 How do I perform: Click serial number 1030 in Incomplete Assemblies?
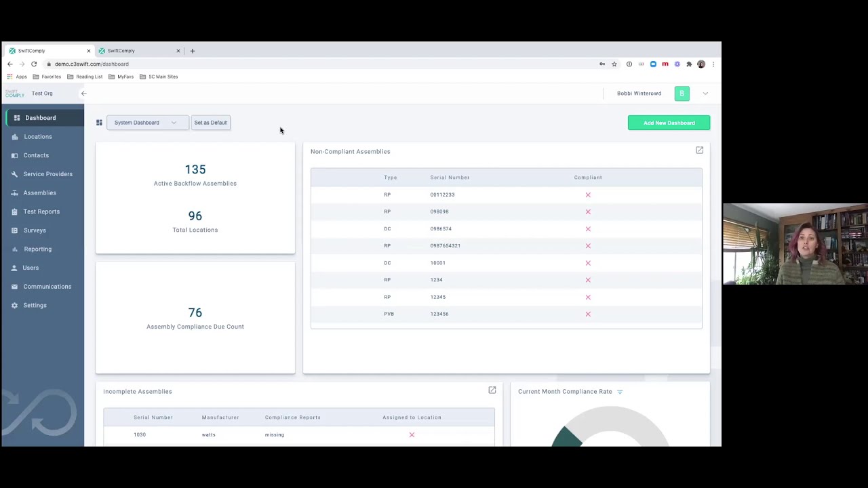click(x=140, y=434)
